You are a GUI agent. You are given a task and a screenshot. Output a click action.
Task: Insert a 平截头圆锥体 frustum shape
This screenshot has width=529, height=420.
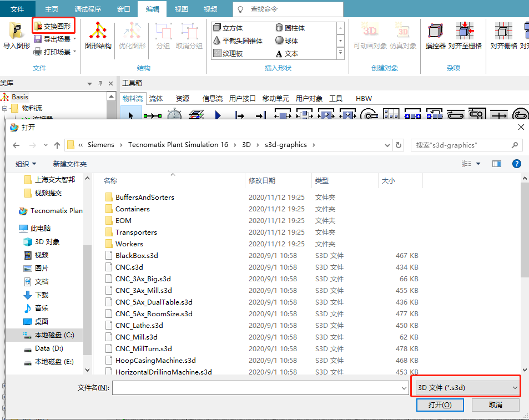click(238, 41)
